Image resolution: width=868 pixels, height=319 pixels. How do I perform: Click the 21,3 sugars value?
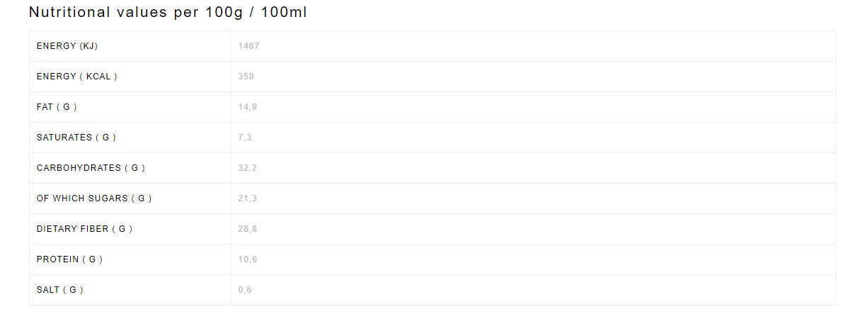coord(247,198)
